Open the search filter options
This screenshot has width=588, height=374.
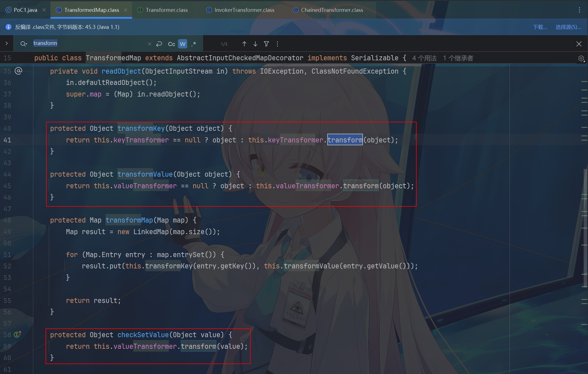coord(266,44)
